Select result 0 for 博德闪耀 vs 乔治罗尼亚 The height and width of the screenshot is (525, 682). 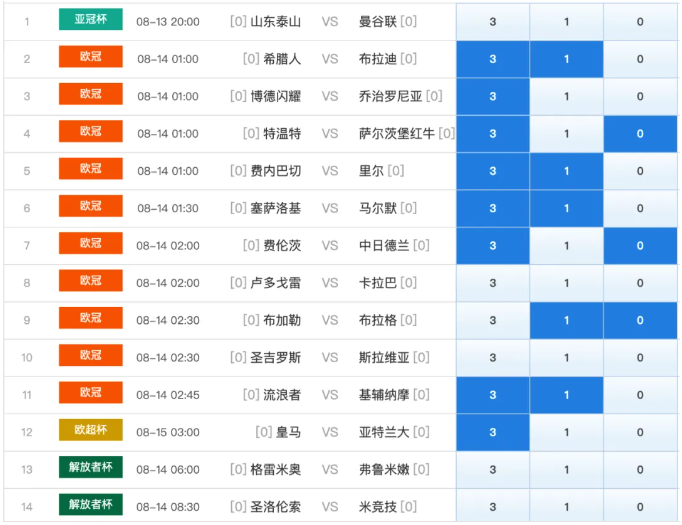[640, 96]
